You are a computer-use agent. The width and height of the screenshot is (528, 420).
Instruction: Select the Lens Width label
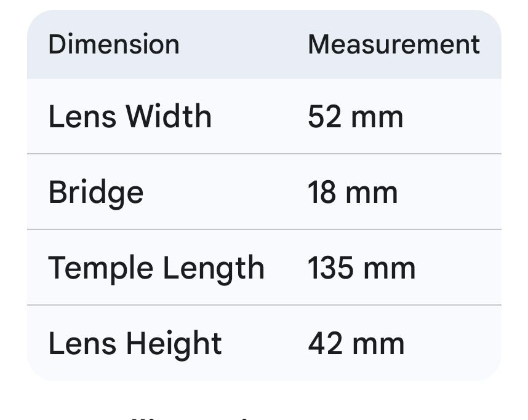(x=130, y=116)
